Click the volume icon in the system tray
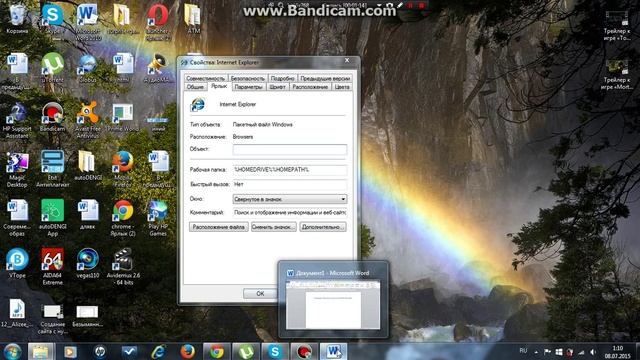 [x=593, y=352]
